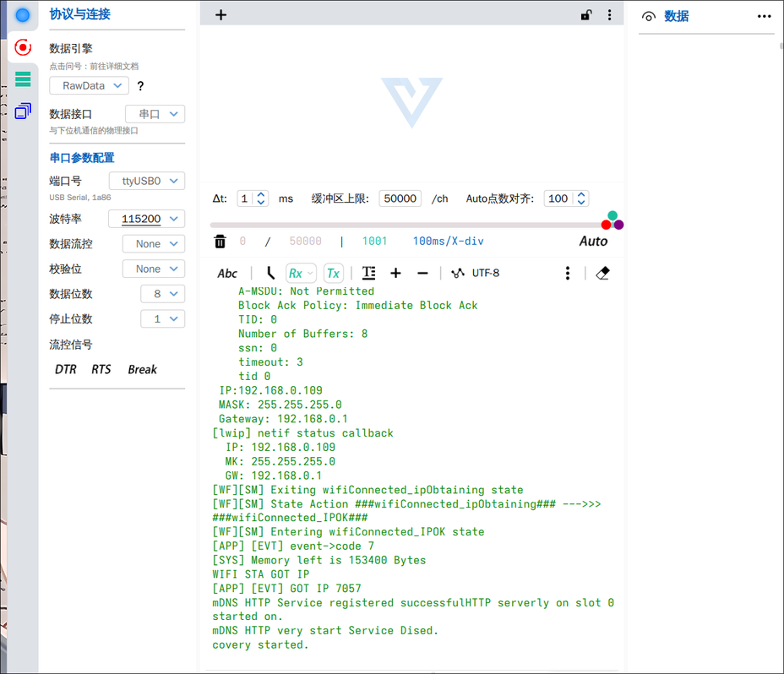The width and height of the screenshot is (784, 674).
Task: Open the RawData engine dropdown
Action: pos(89,85)
